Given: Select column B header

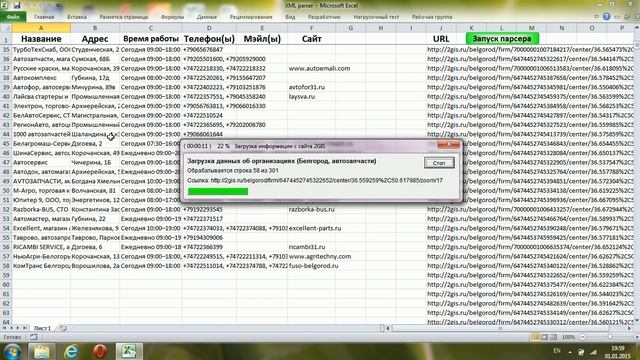Looking at the screenshot, I should point(95,28).
